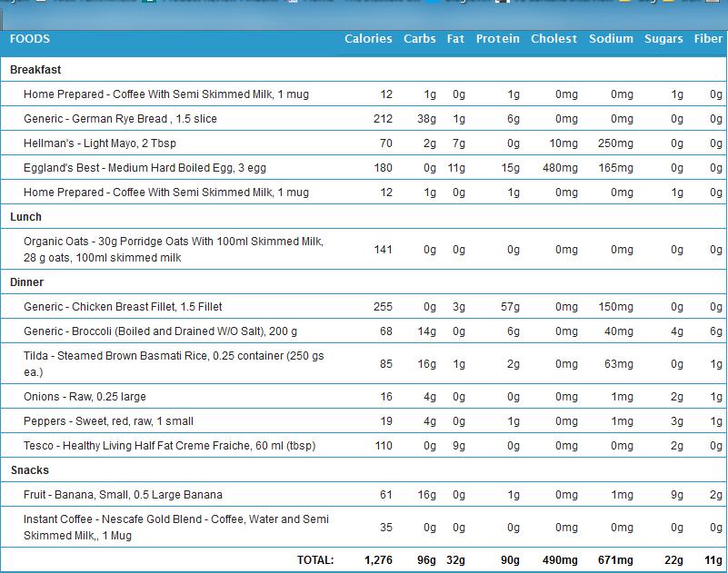Screen dimensions: 728x573
Task: Click the 61 calories value for Banana
Action: pyautogui.click(x=386, y=495)
